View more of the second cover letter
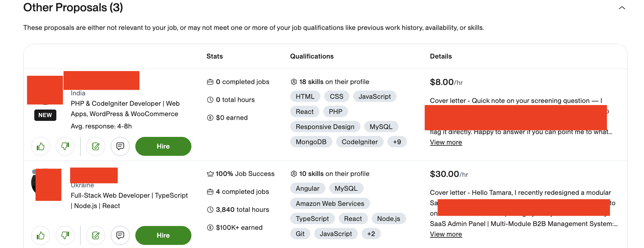The height and width of the screenshot is (248, 644). pyautogui.click(x=446, y=234)
